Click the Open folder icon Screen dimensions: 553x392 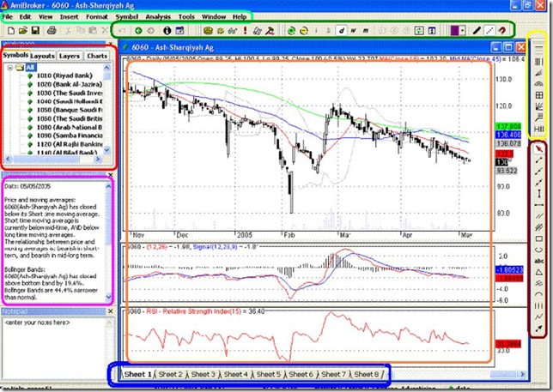click(23, 31)
